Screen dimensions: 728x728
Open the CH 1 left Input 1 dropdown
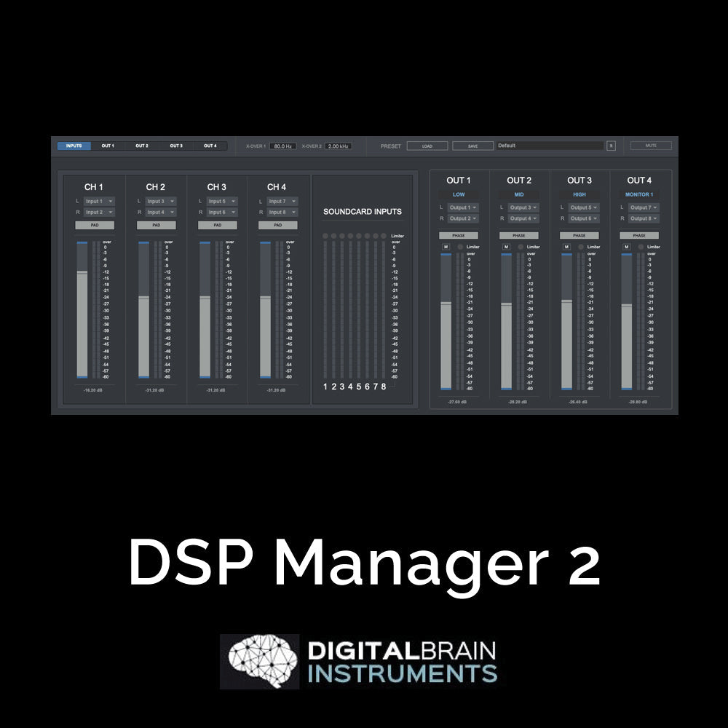(x=98, y=201)
